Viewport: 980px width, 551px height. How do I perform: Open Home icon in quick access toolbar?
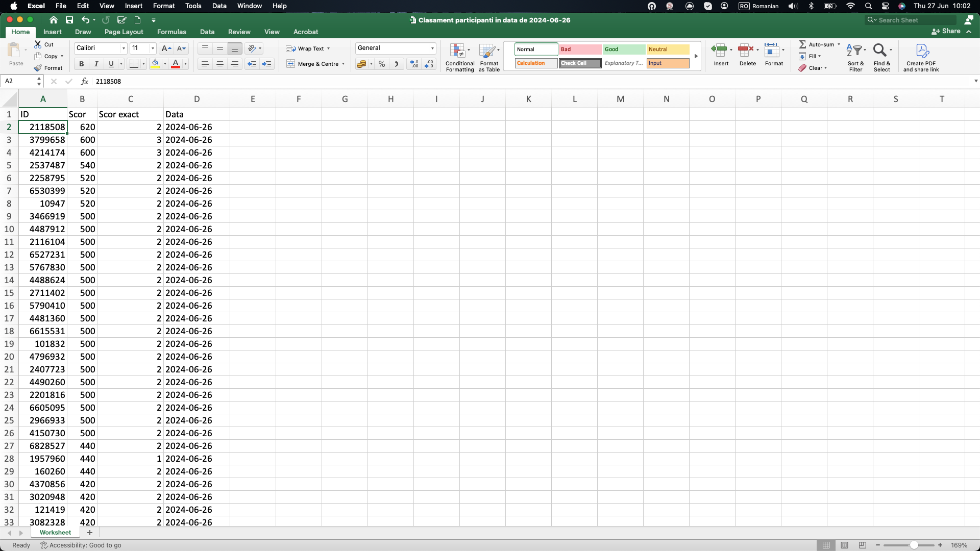54,20
